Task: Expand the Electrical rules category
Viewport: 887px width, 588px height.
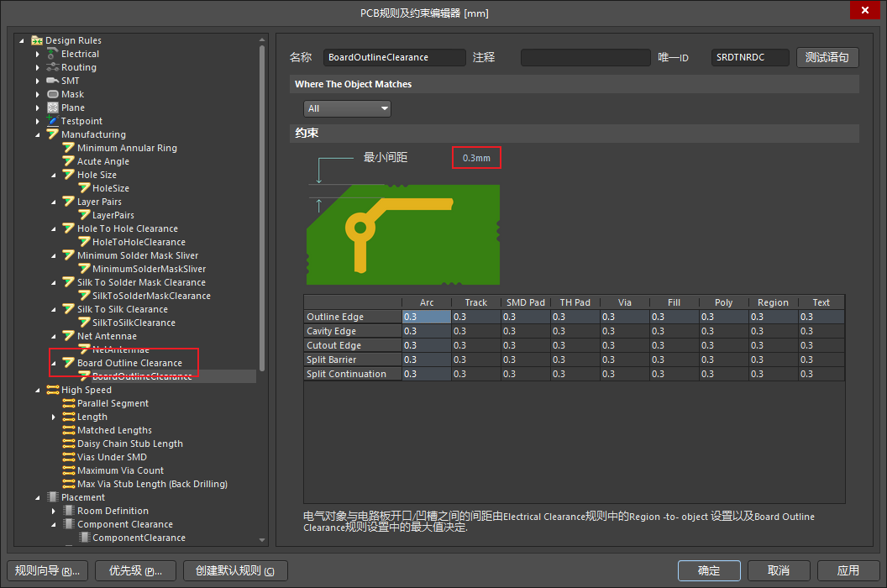Action: (37, 54)
